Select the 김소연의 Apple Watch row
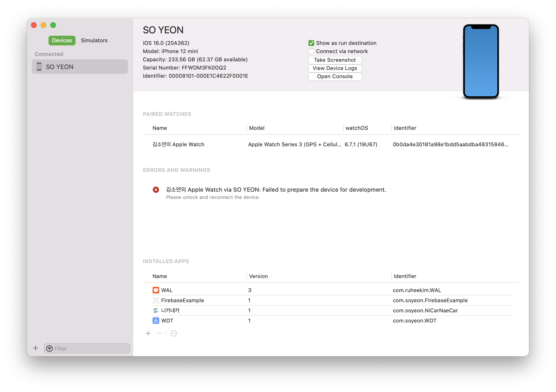Image resolution: width=556 pixels, height=392 pixels. (331, 144)
